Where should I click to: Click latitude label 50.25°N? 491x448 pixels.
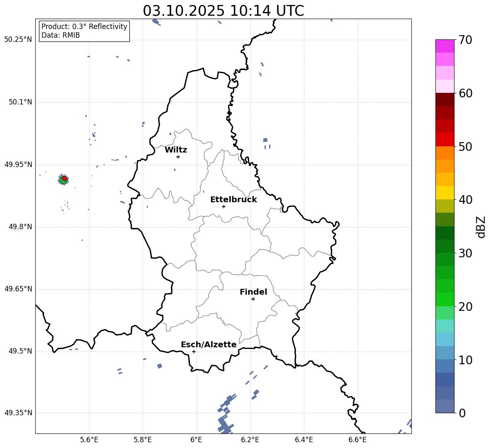tap(18, 40)
